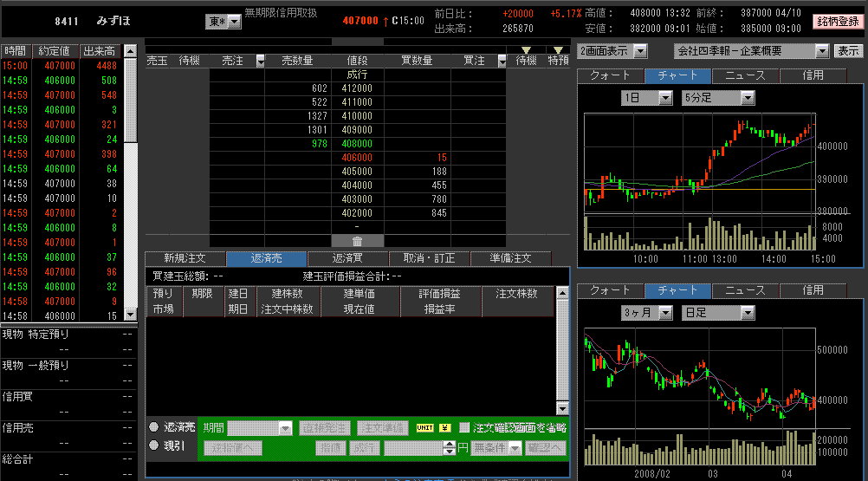Click the price stepper arrows before 円
868x481 pixels.
tap(449, 448)
